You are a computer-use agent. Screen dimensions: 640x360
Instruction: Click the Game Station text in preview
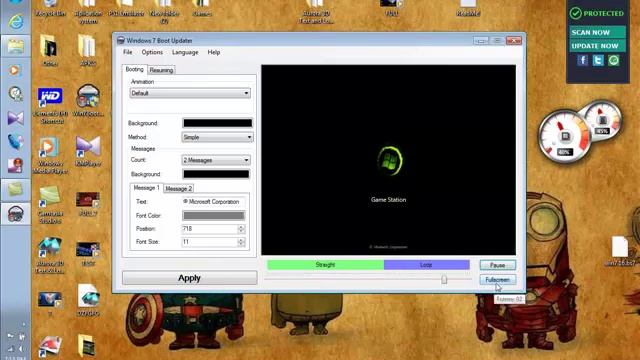[389, 200]
